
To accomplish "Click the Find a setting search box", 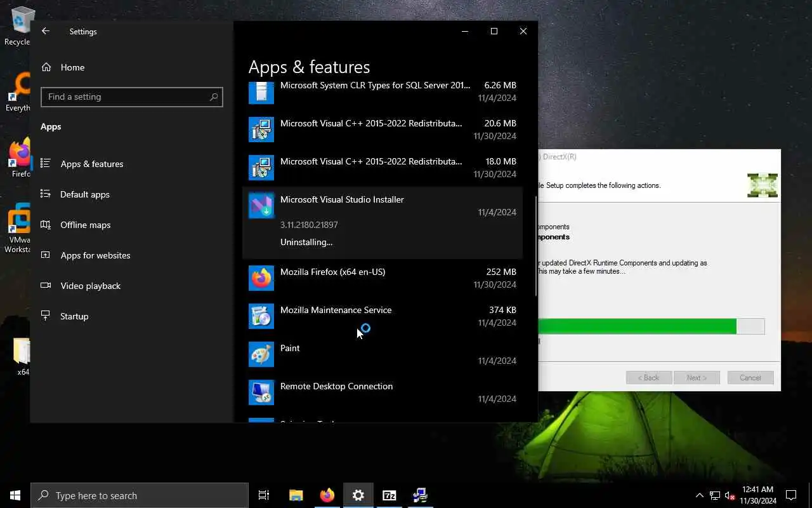I will (x=132, y=97).
